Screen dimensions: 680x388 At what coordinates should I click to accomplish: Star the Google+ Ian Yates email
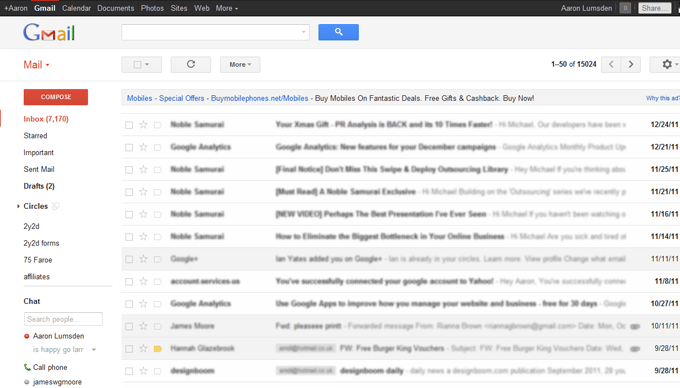point(143,259)
